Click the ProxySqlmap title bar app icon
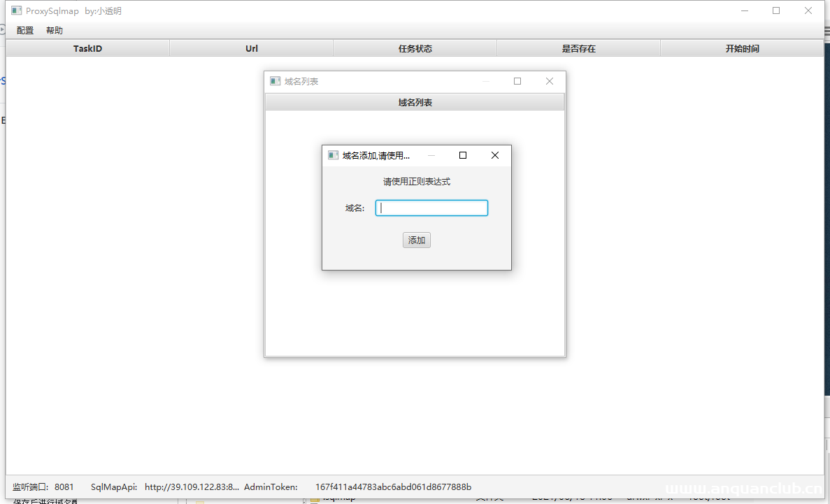 point(16,11)
